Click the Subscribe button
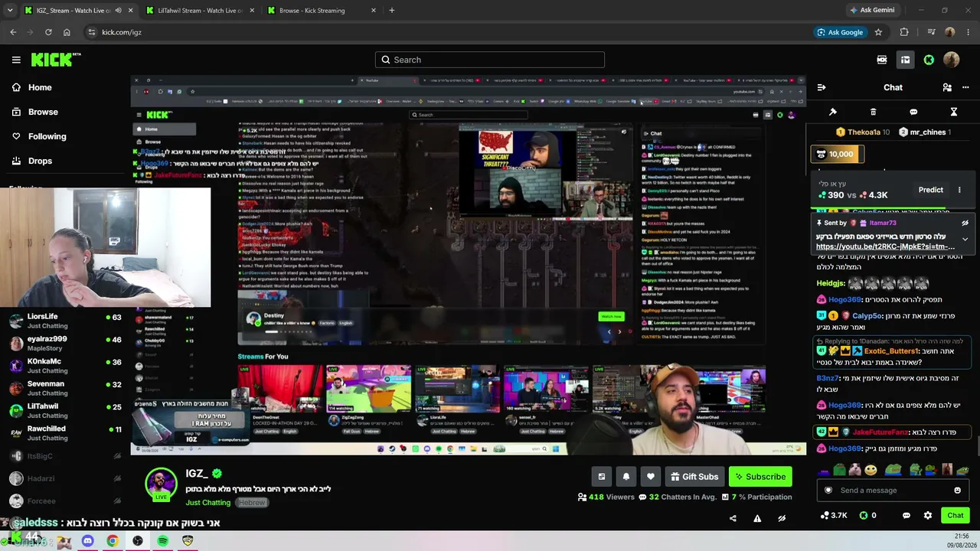The width and height of the screenshot is (980, 551). [x=760, y=477]
